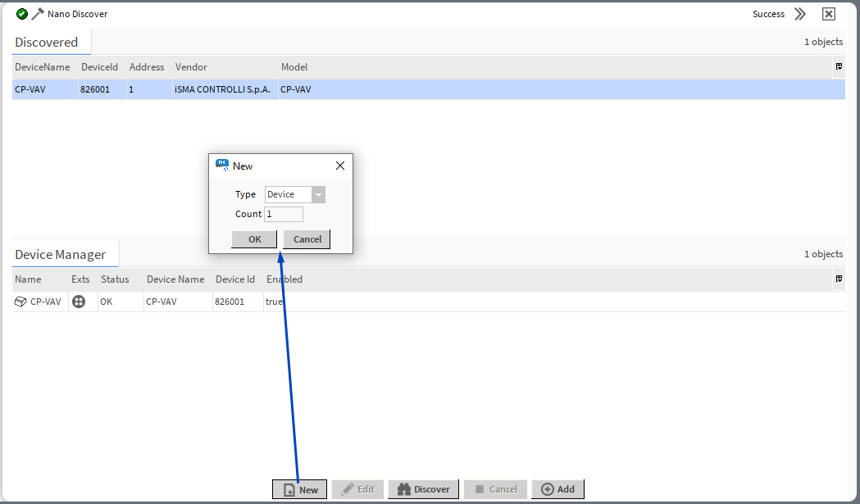
Task: Click the New button at the bottom
Action: pos(299,488)
